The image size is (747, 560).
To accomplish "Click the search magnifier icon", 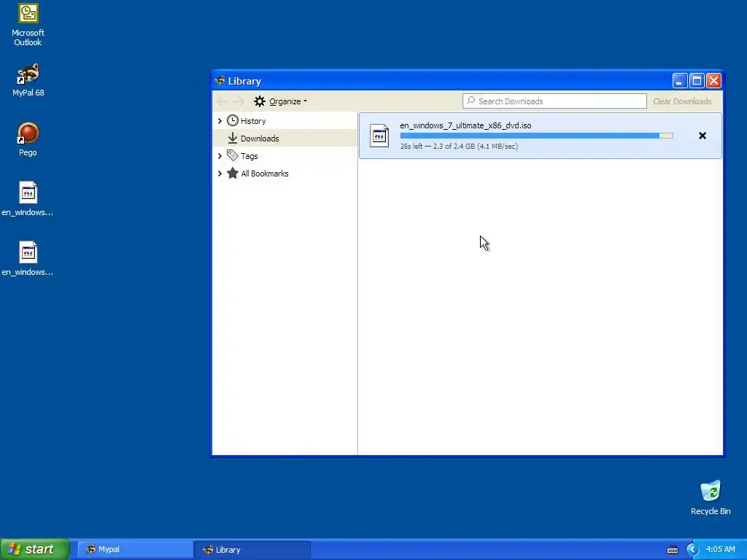I will (x=471, y=101).
